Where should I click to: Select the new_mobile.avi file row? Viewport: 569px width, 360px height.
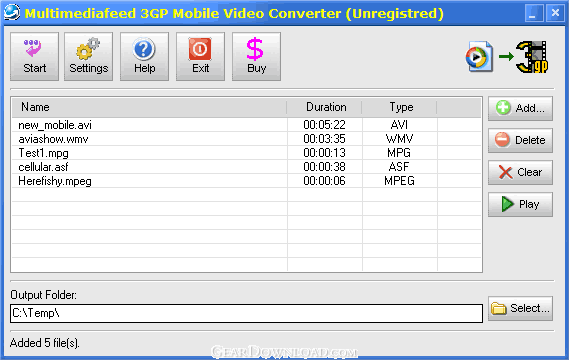click(246, 125)
